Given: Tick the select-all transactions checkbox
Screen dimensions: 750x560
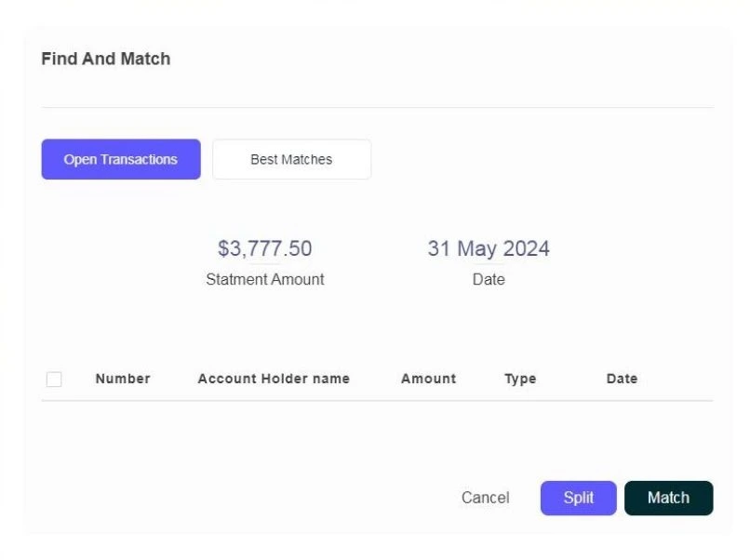Looking at the screenshot, I should [x=54, y=380].
